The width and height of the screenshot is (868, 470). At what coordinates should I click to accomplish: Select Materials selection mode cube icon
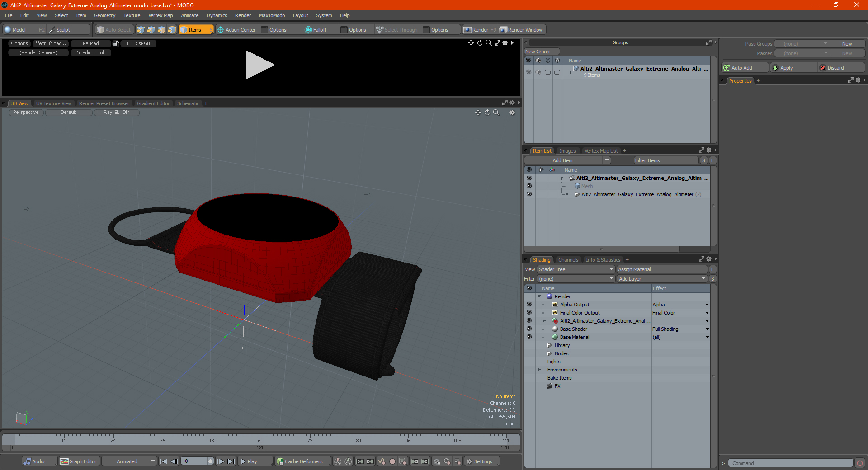tap(172, 30)
